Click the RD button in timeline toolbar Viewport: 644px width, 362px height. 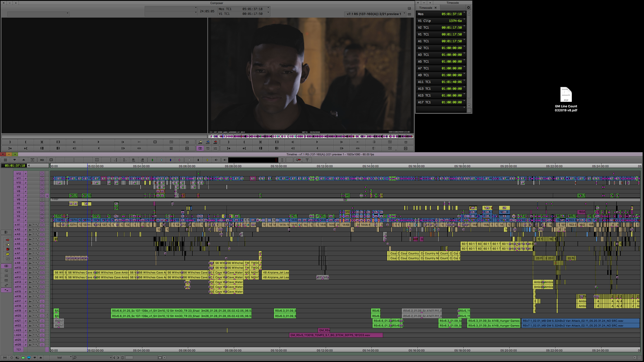(42, 160)
